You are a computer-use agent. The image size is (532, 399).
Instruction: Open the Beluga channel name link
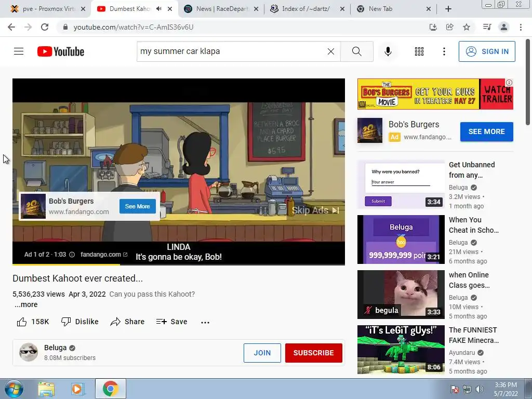tap(55, 348)
